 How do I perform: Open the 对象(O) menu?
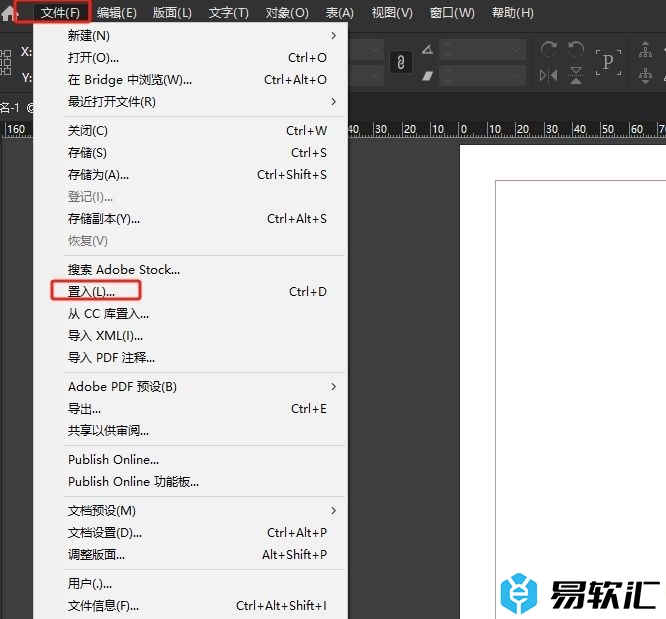[x=287, y=13]
